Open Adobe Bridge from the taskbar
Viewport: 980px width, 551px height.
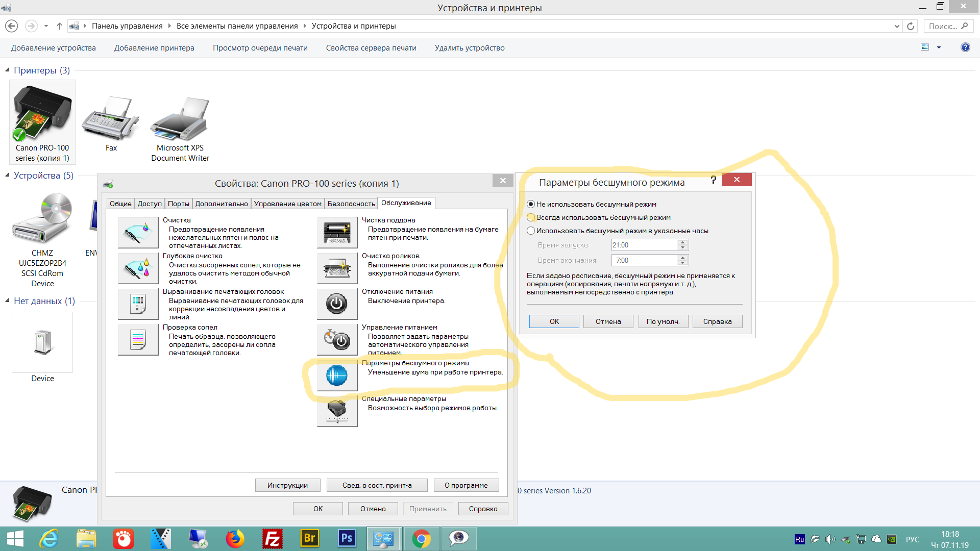pos(309,539)
